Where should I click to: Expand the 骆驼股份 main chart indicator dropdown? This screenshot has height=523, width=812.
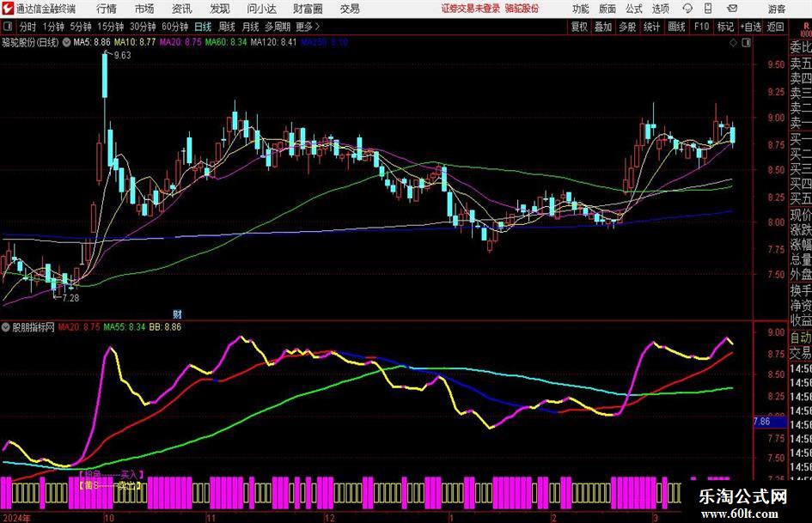coord(66,42)
